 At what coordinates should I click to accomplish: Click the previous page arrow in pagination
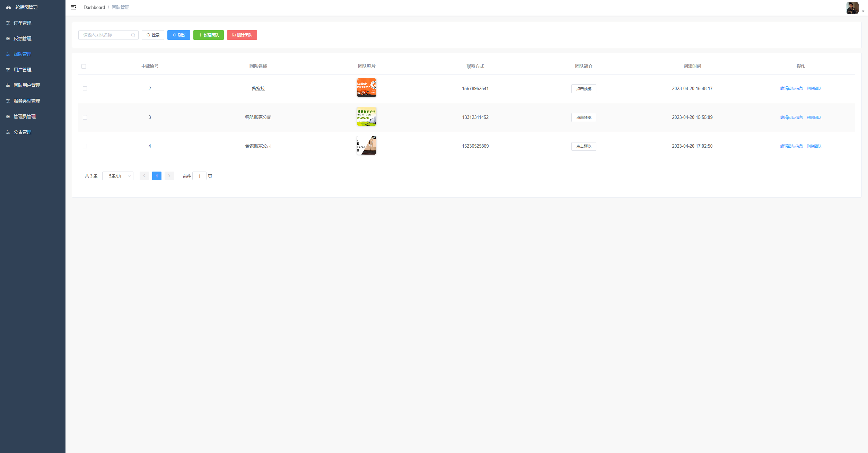pyautogui.click(x=144, y=176)
